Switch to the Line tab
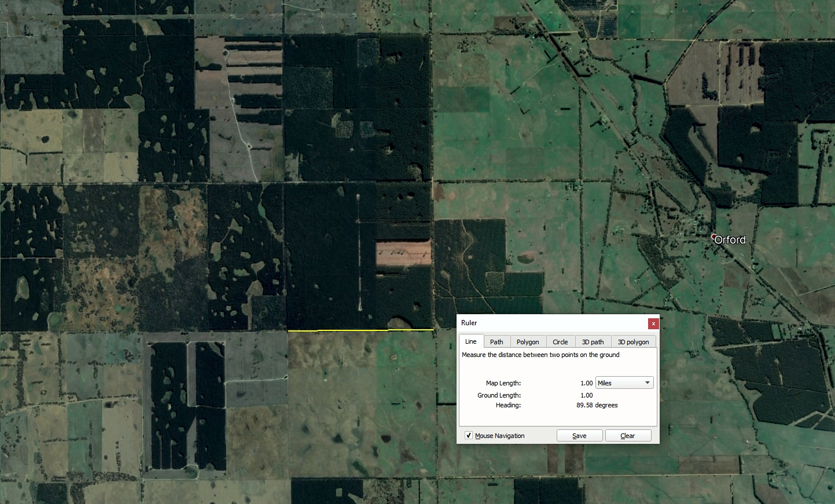Screen dimensions: 835x504 point(470,341)
